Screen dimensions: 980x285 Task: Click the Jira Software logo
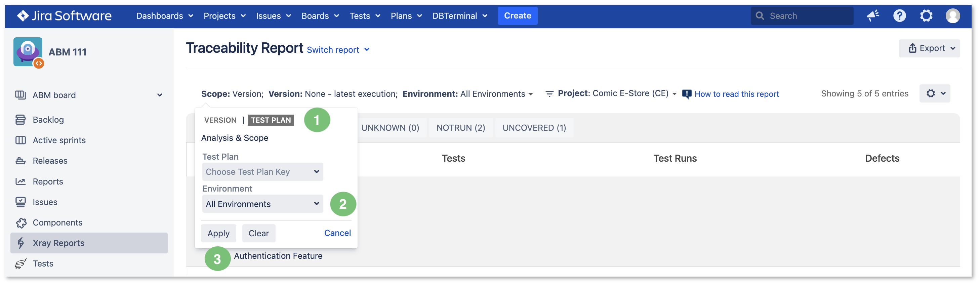pyautogui.click(x=64, y=15)
